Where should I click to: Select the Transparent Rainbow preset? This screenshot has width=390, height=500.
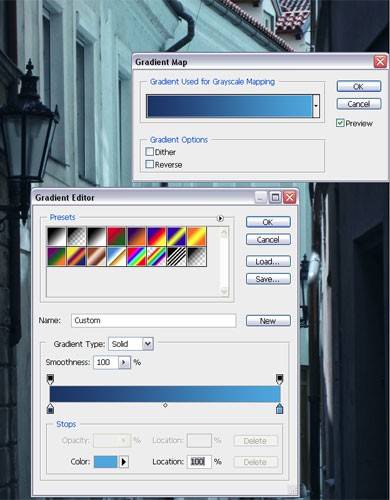click(157, 256)
